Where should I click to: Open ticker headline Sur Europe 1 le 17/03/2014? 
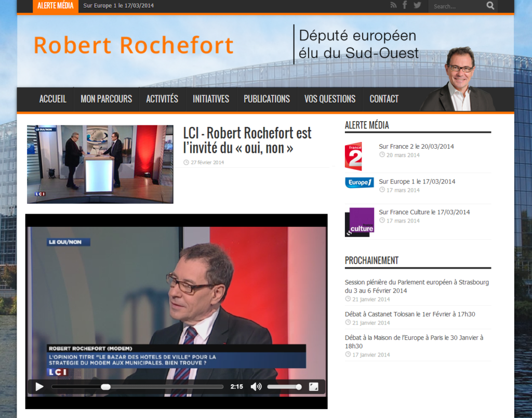point(118,6)
